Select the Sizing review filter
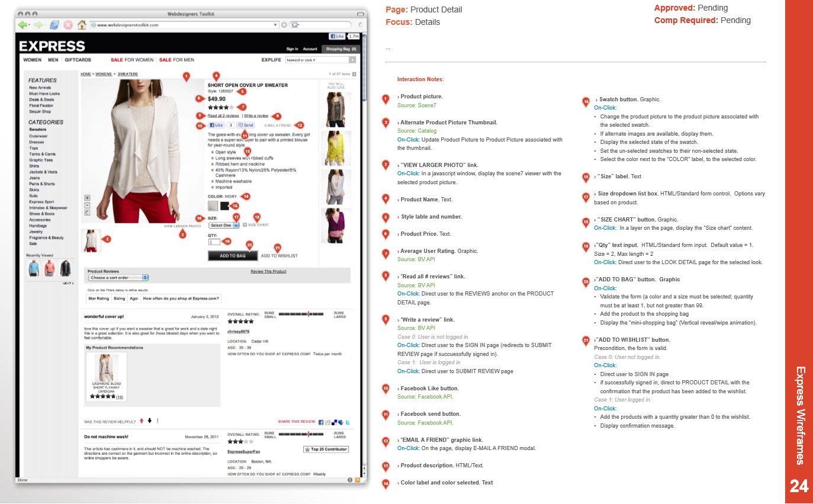The image size is (813, 504). (x=119, y=299)
